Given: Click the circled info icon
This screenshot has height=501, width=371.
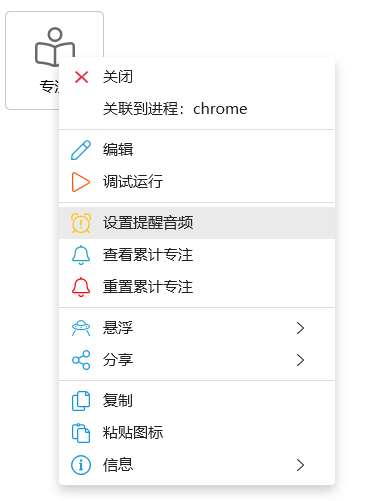Looking at the screenshot, I should point(81,465).
